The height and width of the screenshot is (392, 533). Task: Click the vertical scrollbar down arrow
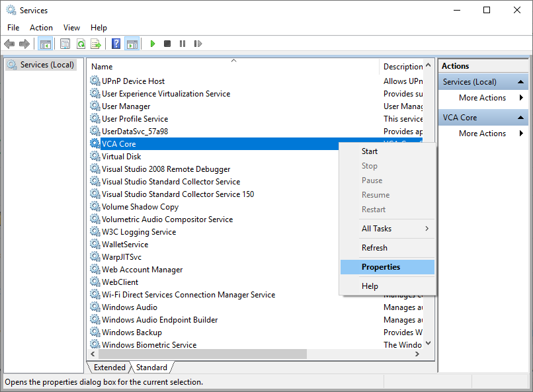[428, 343]
